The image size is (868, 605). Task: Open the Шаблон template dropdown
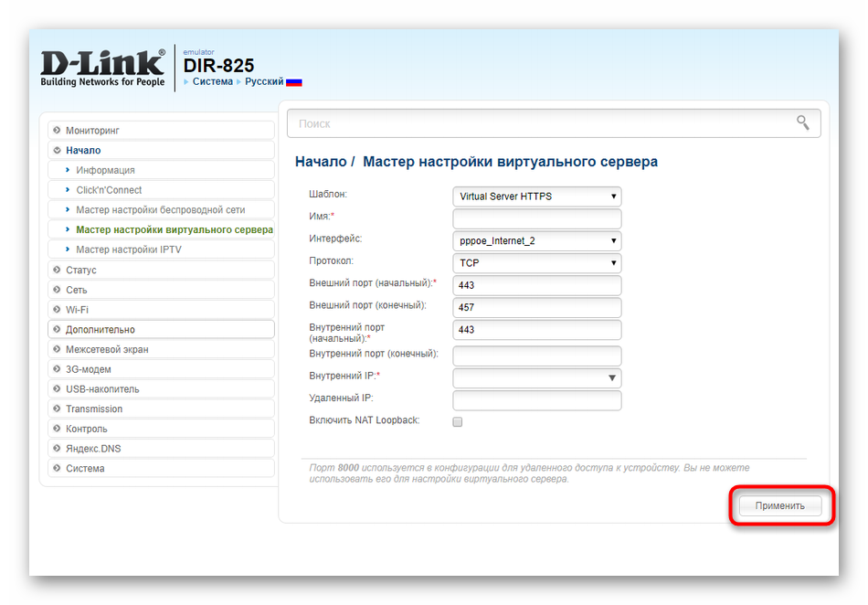(536, 196)
